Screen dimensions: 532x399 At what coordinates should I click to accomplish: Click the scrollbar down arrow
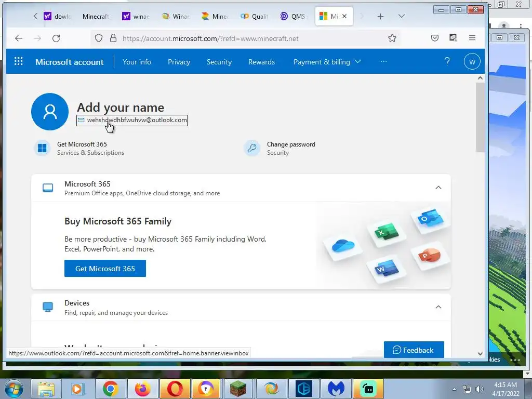(480, 353)
